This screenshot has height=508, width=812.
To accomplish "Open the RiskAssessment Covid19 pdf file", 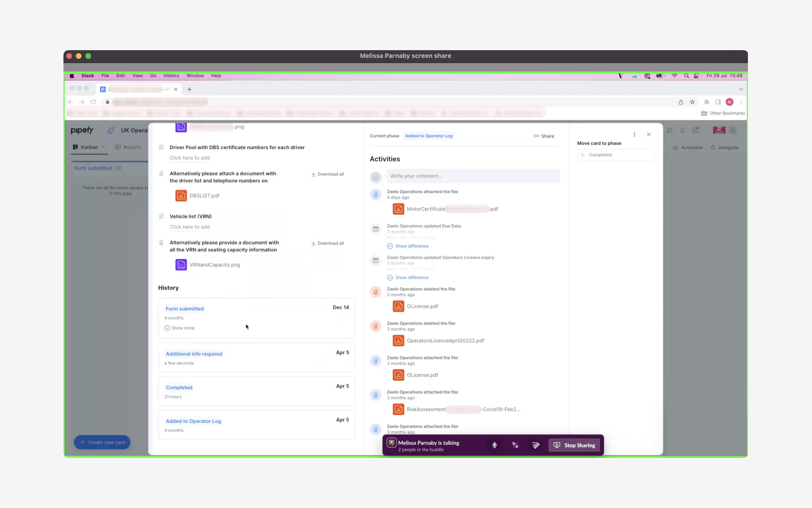I will [x=456, y=409].
